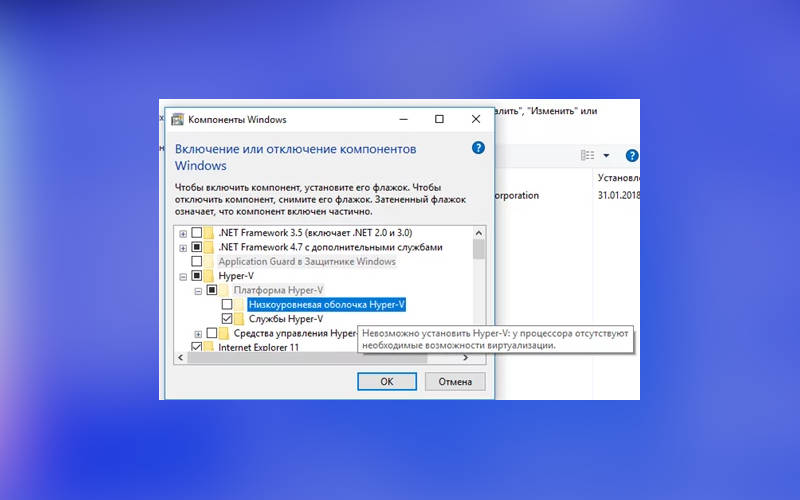Viewport: 800px width, 500px height.
Task: Enable the .NET Framework 3.5 checkbox
Action: click(x=196, y=233)
